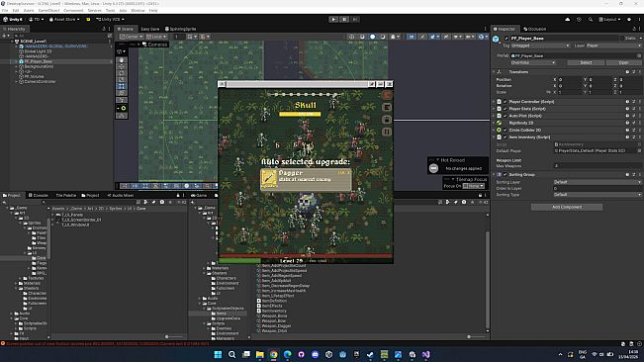The image size is (644, 362).
Task: Click the pause icon in game overlay
Action: click(386, 132)
